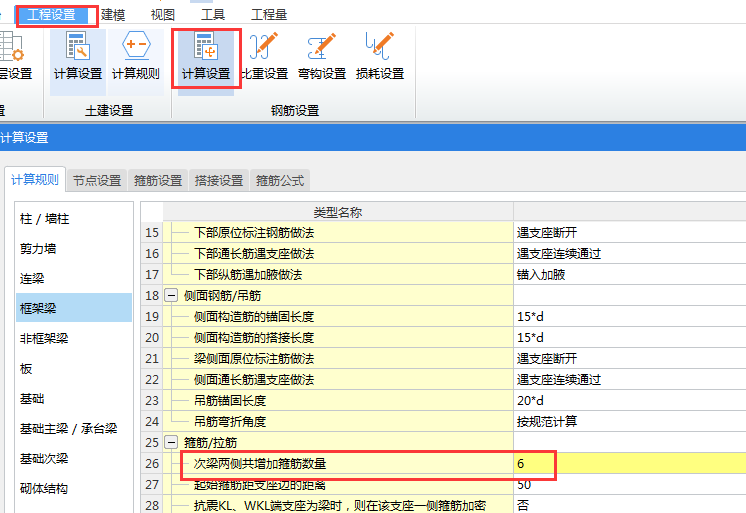746x513 pixels.
Task: Select 剪力墙 in component list
Action: 74,248
